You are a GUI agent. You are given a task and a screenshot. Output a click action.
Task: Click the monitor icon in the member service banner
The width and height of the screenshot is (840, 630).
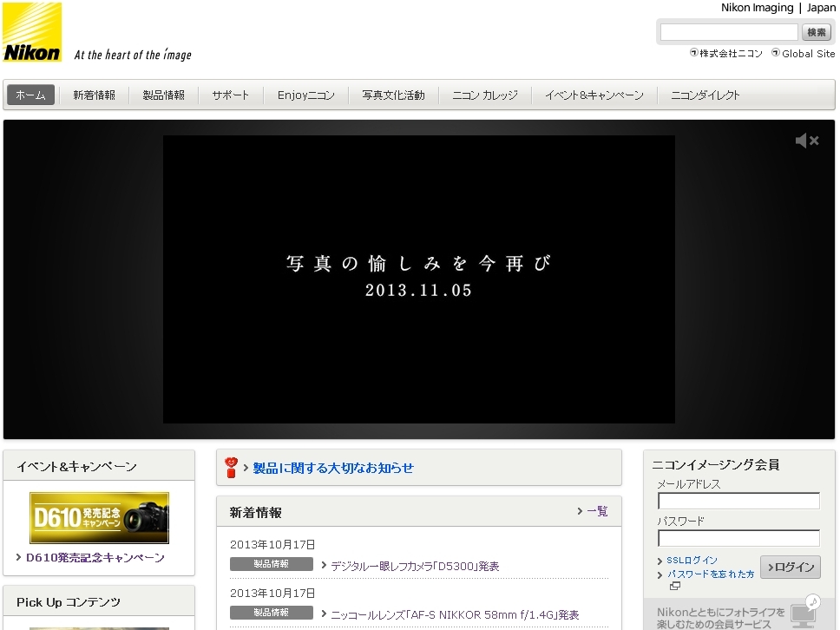(x=802, y=615)
